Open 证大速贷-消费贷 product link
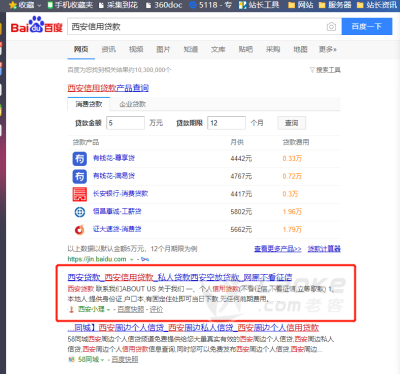400x374 pixels. pos(117,229)
